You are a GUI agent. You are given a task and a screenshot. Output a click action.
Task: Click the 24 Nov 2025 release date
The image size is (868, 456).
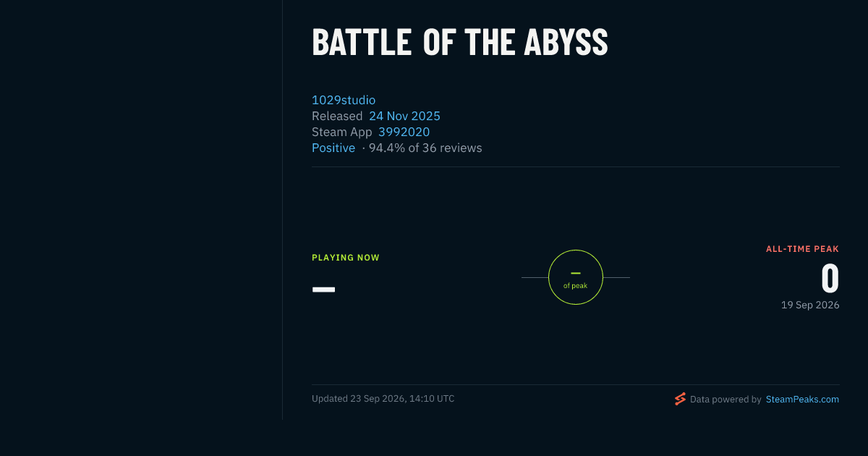click(x=404, y=116)
